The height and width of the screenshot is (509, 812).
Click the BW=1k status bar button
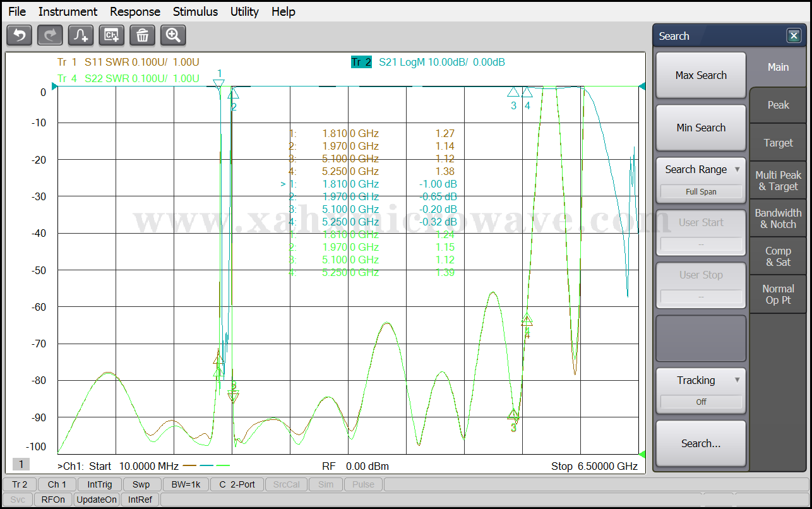pos(186,484)
